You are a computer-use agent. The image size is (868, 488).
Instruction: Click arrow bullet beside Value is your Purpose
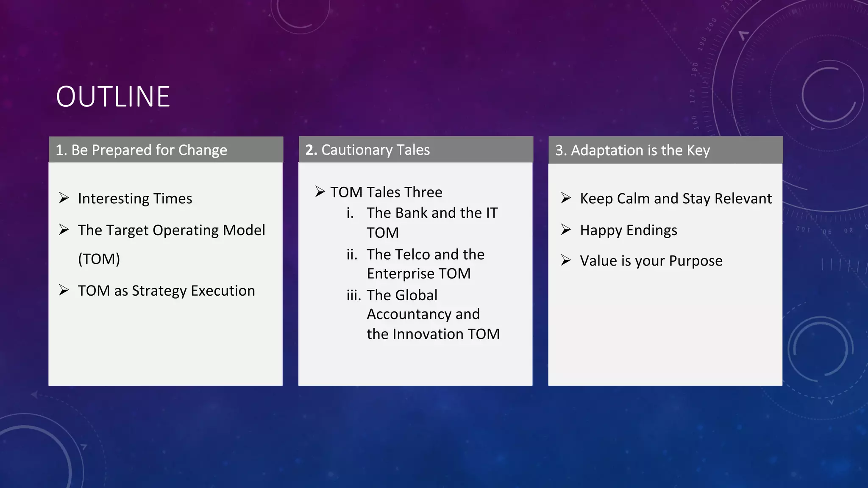[x=566, y=260]
